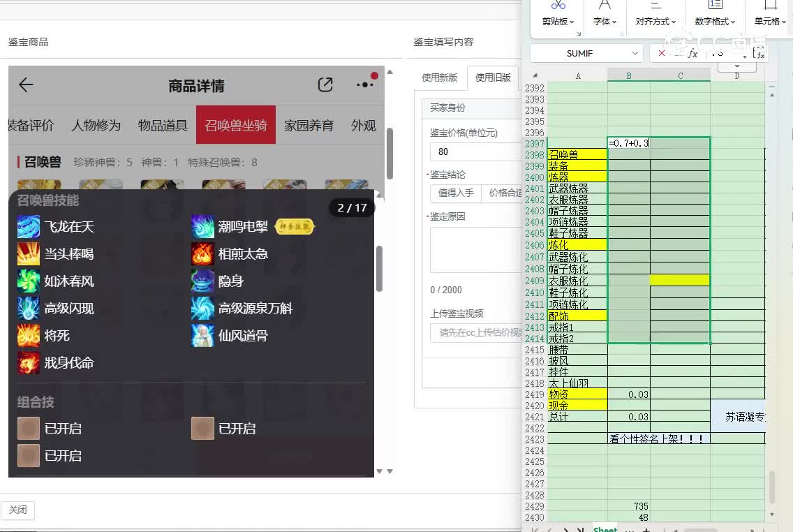Expand the 对齐方式 dropdown

pos(655,22)
